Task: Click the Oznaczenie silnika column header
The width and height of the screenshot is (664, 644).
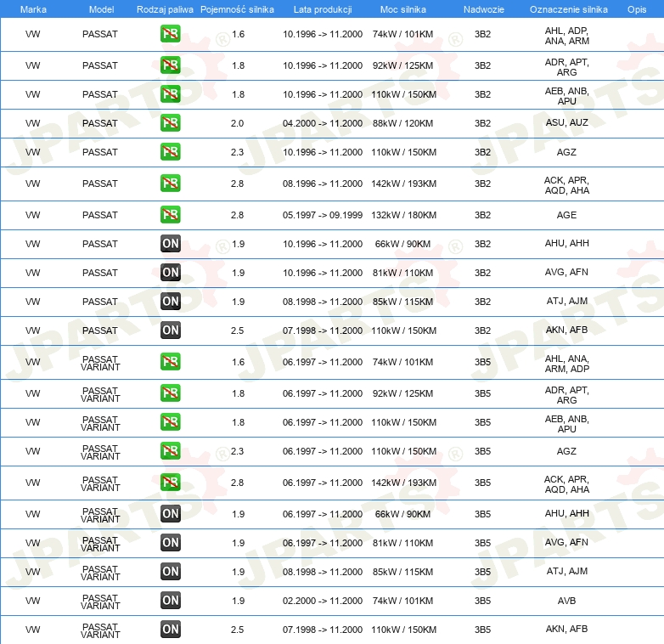Action: 569,9
